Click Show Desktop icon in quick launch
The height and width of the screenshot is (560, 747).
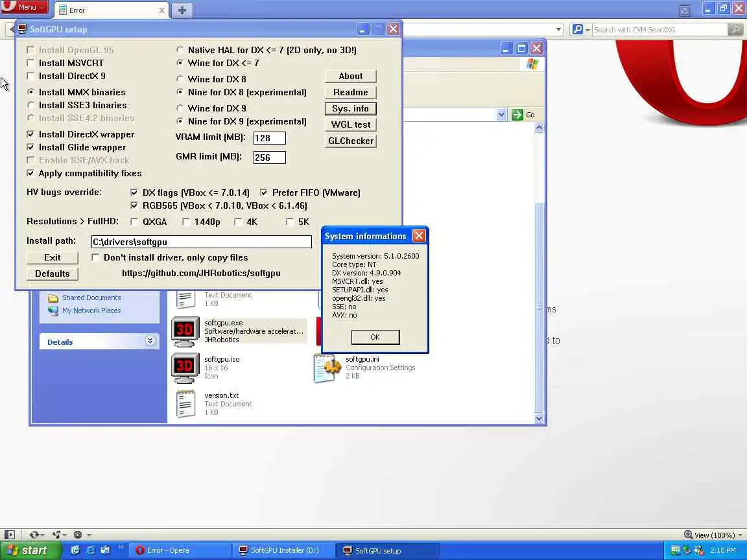[105, 550]
